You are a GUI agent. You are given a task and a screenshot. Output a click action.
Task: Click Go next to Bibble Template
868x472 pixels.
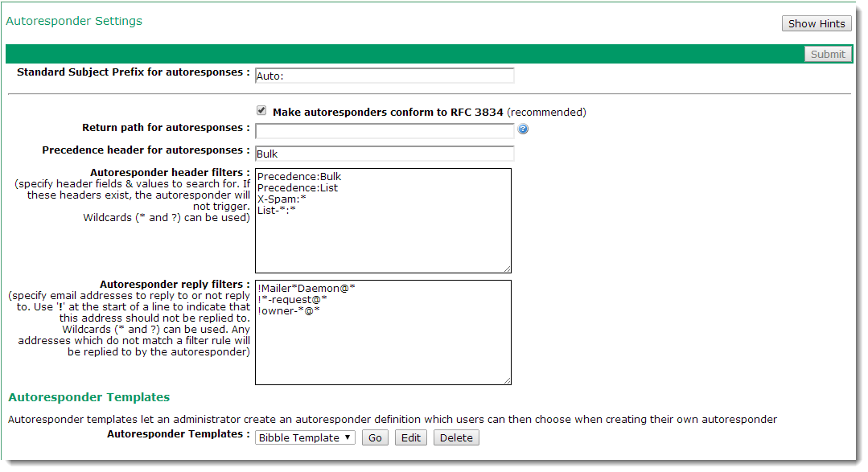click(x=375, y=437)
